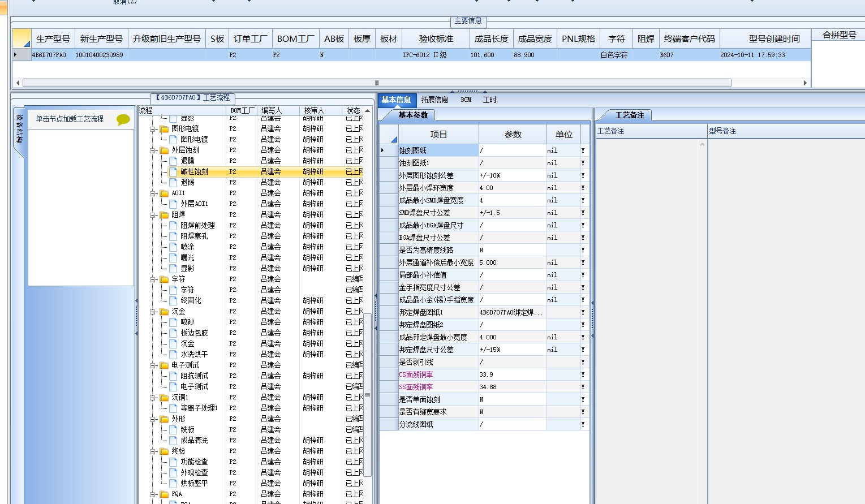Screen dimensions: 865x504
Task: Collapse the 终检 tree node
Action: (x=153, y=451)
